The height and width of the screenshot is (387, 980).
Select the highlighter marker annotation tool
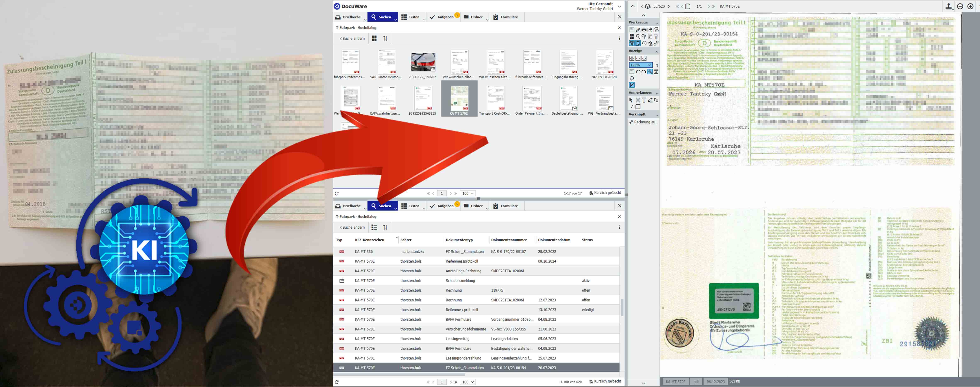650,100
